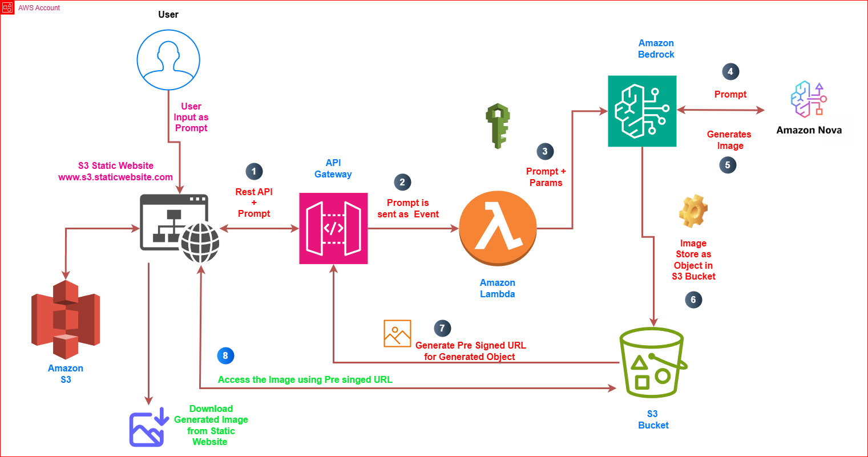Select the 'Amazon S3' label
The image size is (868, 457).
click(x=66, y=374)
